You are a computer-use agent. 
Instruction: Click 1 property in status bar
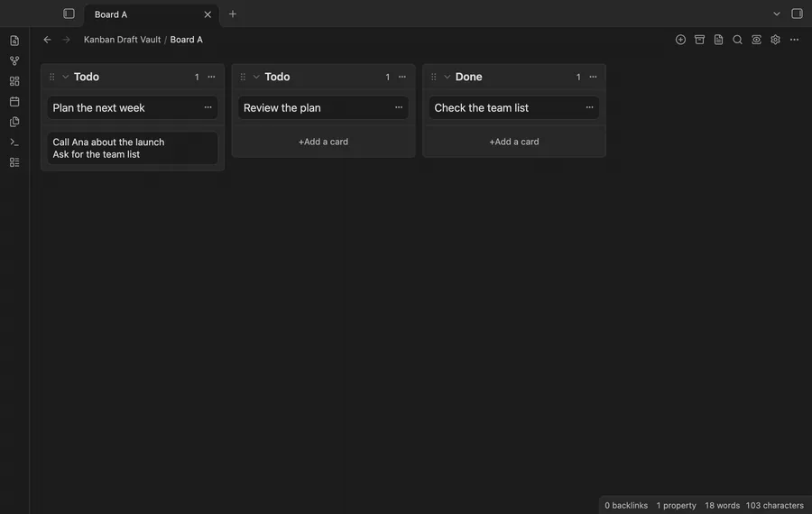click(x=676, y=505)
